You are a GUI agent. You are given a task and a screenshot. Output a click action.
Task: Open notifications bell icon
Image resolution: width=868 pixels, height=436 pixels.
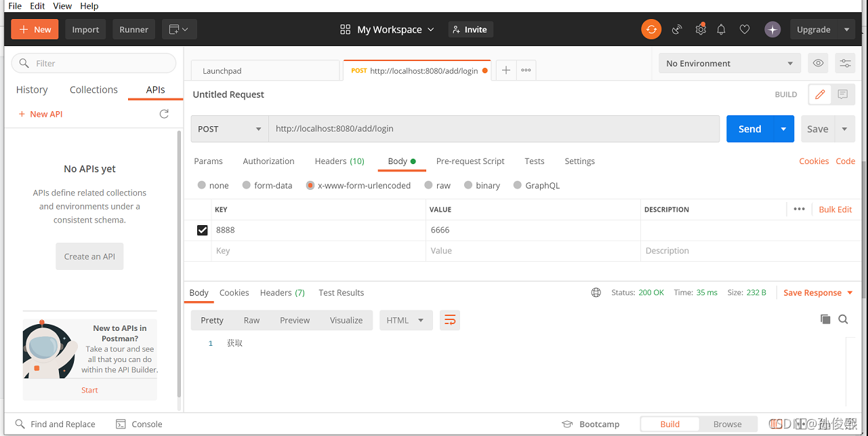[721, 29]
